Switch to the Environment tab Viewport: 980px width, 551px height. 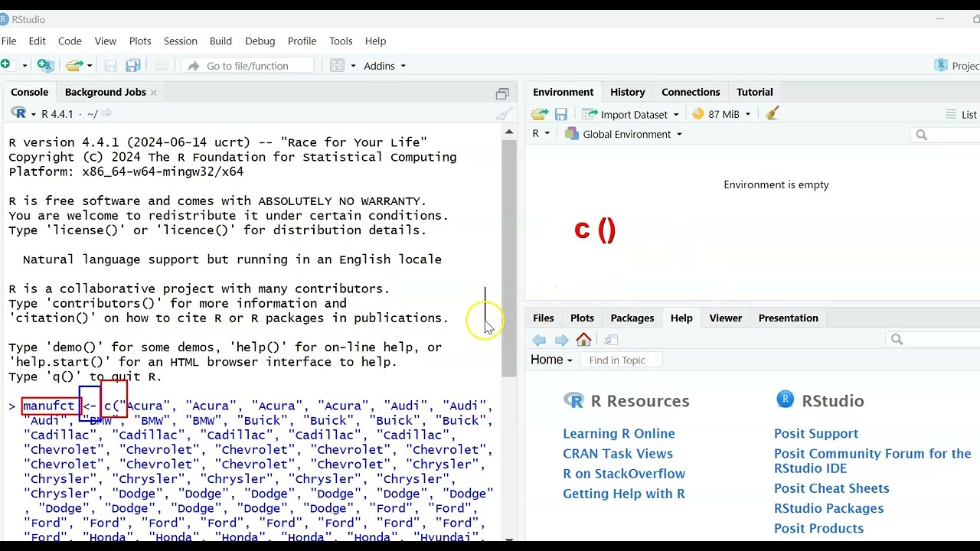563,92
